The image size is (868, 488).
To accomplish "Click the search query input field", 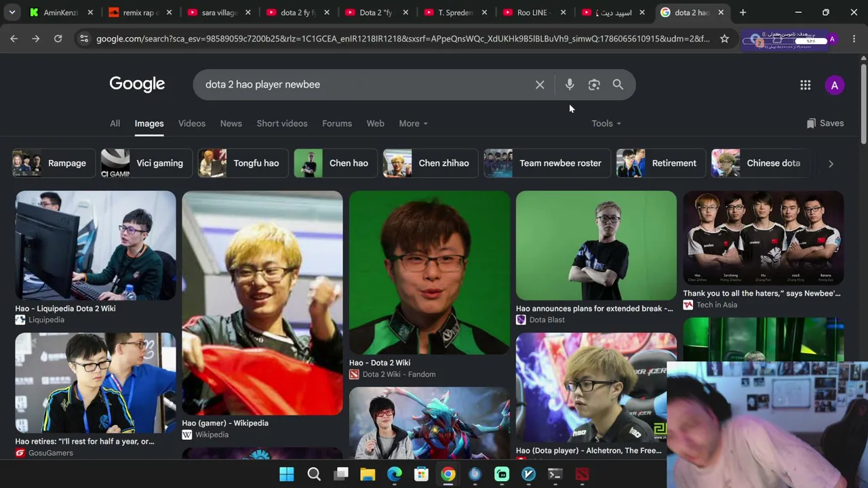I will coord(365,85).
